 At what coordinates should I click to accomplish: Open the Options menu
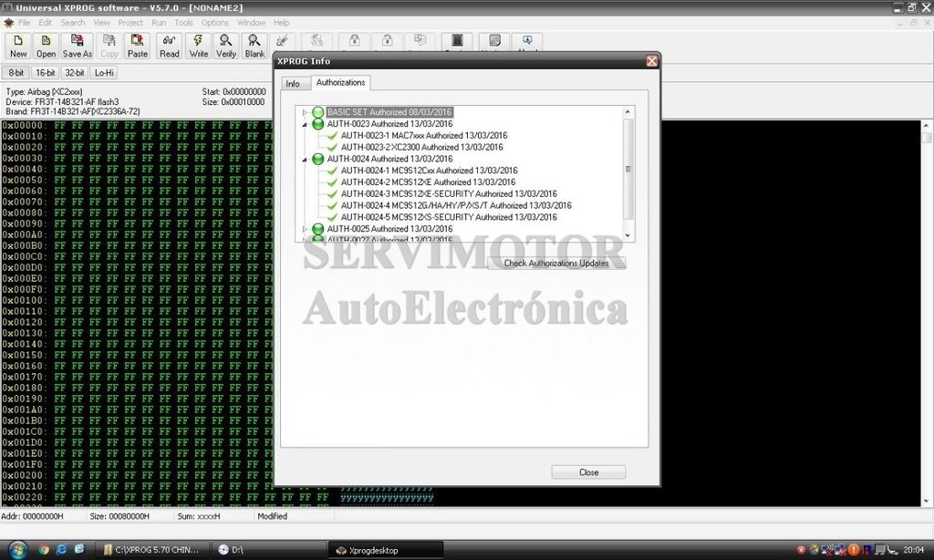coord(215,22)
